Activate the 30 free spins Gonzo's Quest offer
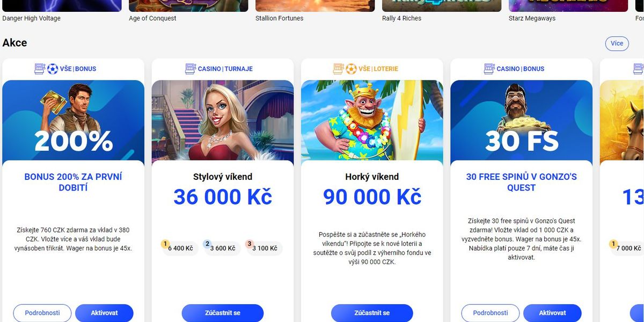Screen dimensions: 644x322 click(552, 313)
